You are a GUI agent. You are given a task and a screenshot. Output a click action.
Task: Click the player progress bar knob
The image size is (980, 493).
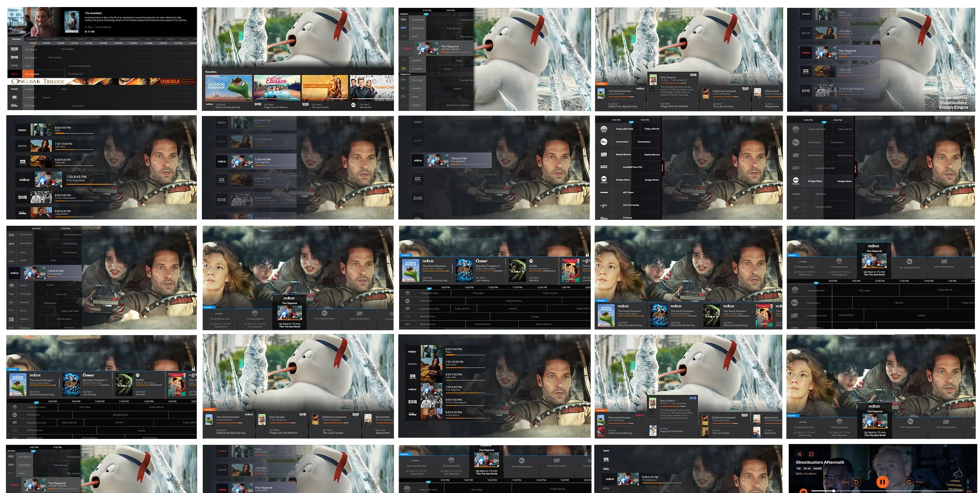(x=833, y=491)
